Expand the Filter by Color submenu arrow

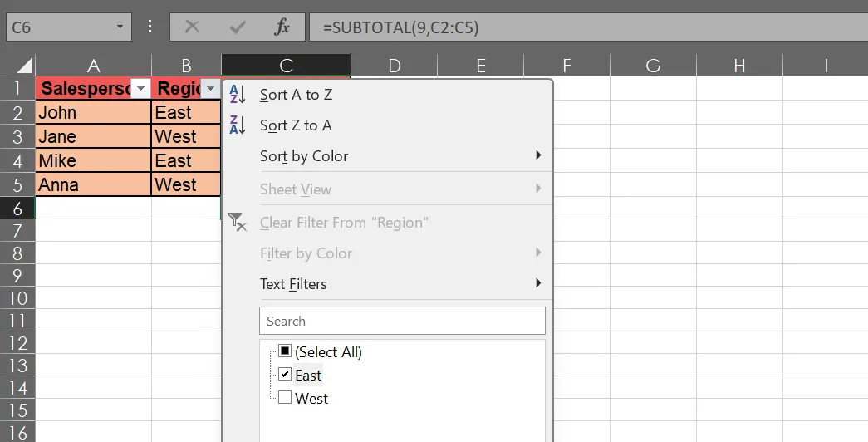(538, 253)
